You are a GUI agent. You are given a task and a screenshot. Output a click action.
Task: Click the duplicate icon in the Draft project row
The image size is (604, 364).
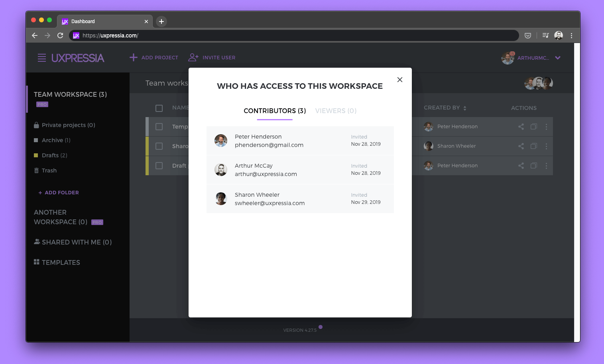tap(534, 166)
